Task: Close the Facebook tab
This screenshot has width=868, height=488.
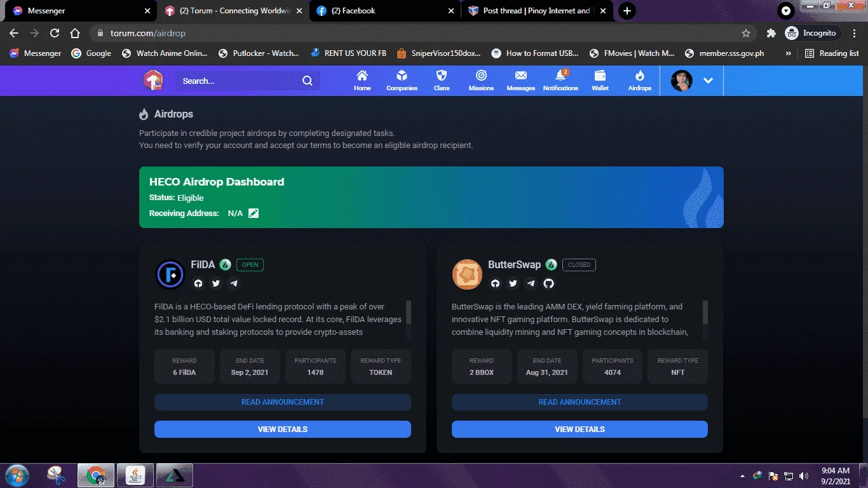Action: 451,11
